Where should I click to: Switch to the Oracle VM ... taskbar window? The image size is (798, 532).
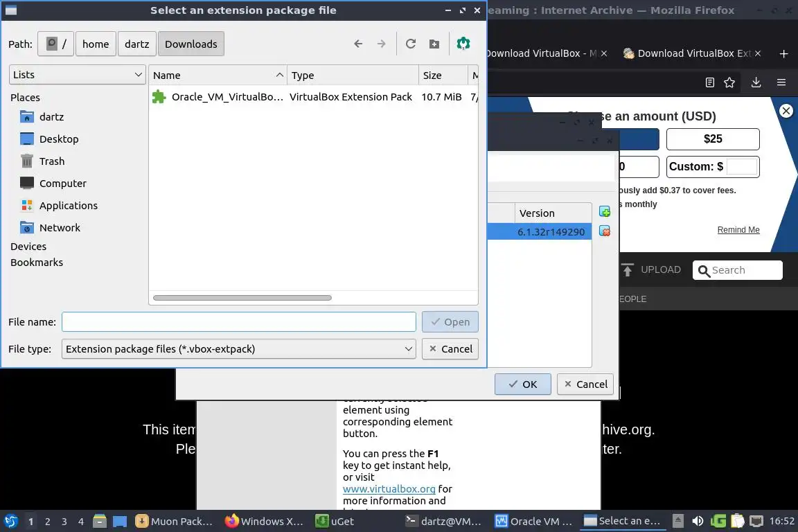tap(534, 522)
